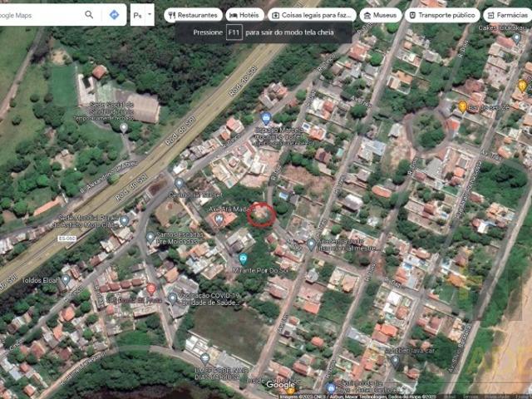532x399 pixels.
Task: Click the red pin near Ponto da Praia
Action: 151,289
